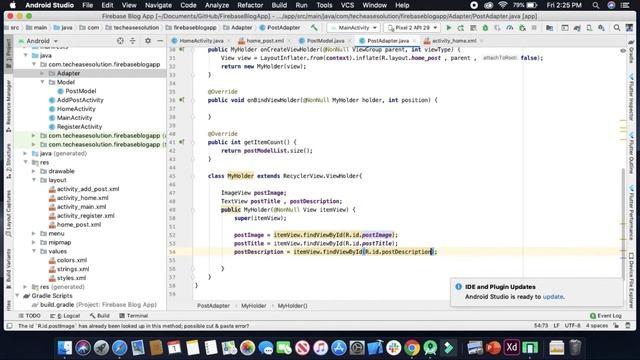Viewport: 640px width, 360px height.
Task: Open Google Chrome from the Dock
Action: click(412, 348)
